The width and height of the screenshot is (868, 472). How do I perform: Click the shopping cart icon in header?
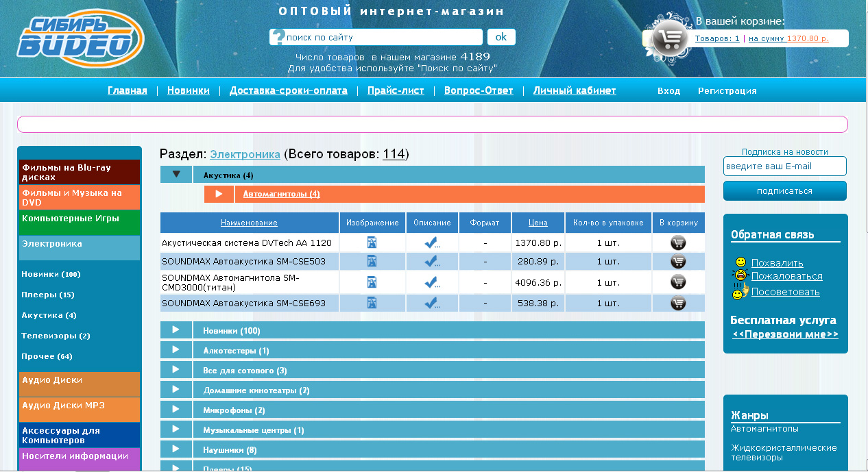tap(670, 39)
